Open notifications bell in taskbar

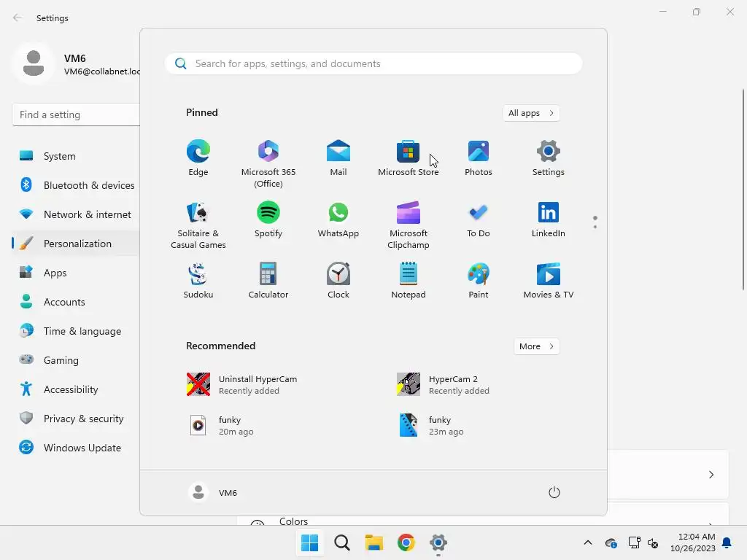pyautogui.click(x=727, y=542)
